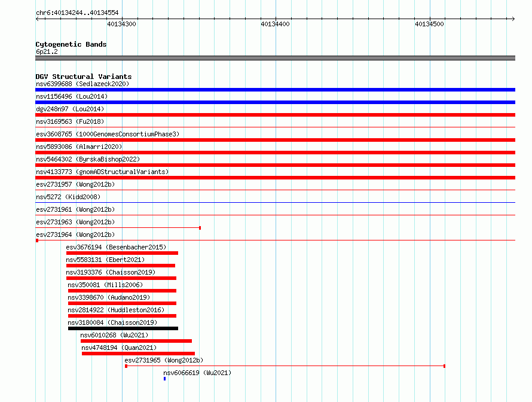This screenshot has height=402, width=532.
Task: Click the red start marker of esv2731964
Action: coord(37,240)
